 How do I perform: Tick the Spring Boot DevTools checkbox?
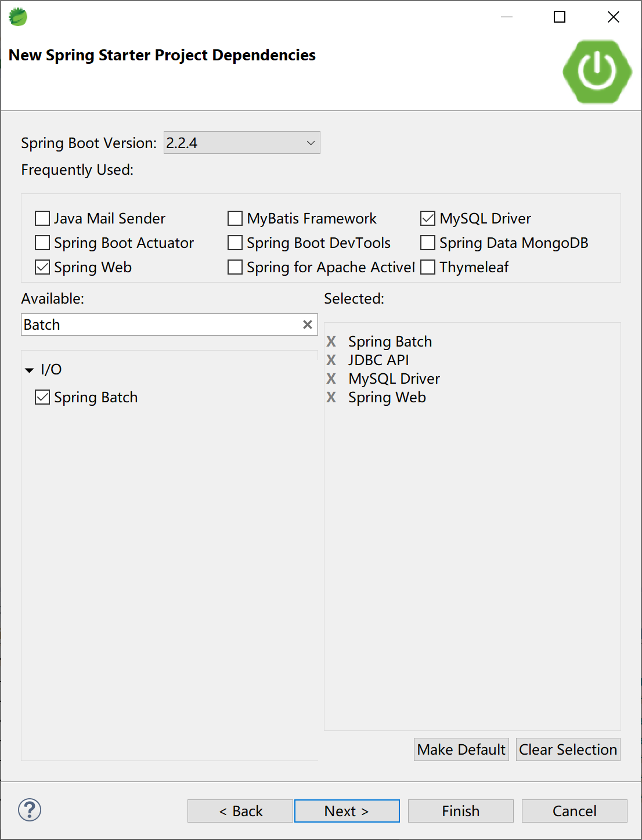coord(235,243)
